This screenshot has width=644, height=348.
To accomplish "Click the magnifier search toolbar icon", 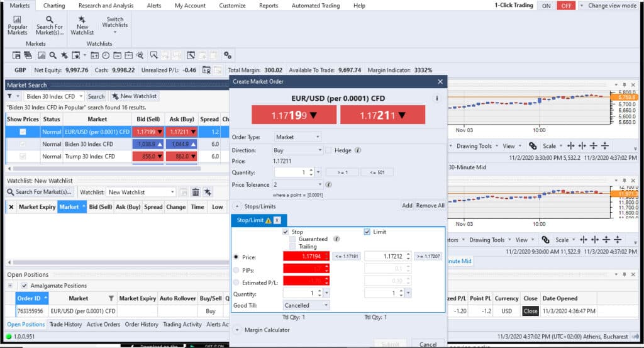I will coord(53,55).
